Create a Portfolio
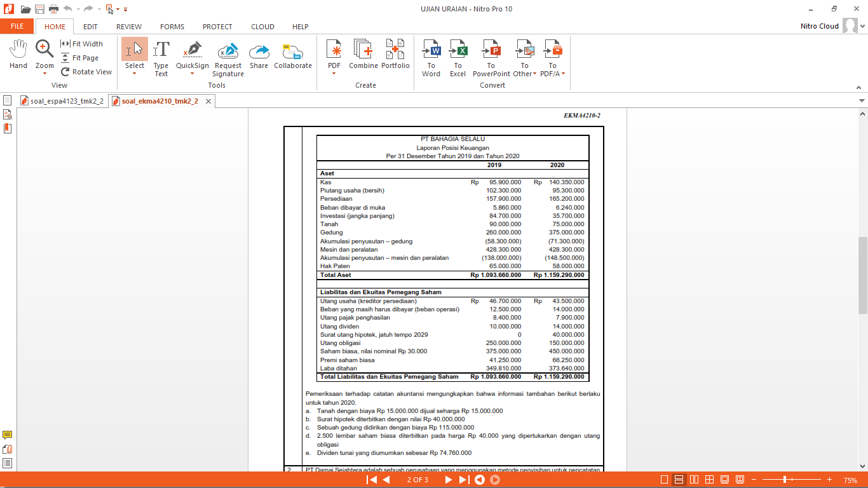868x488 pixels. coord(395,55)
